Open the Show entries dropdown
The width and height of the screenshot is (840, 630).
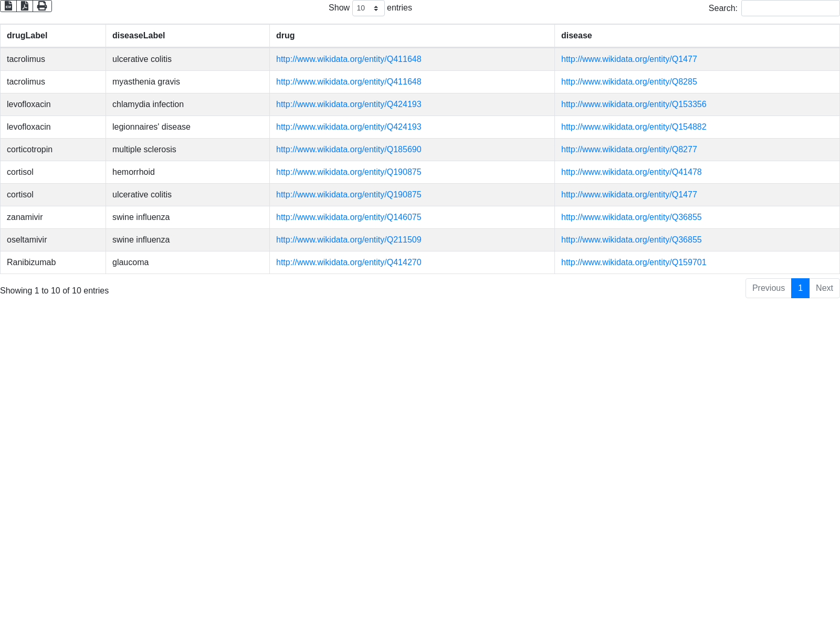pyautogui.click(x=368, y=8)
